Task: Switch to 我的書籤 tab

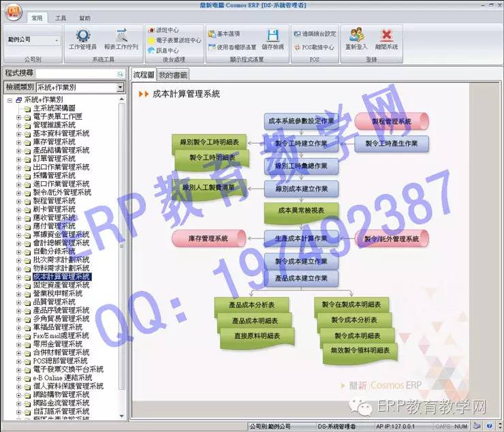Action: point(173,74)
